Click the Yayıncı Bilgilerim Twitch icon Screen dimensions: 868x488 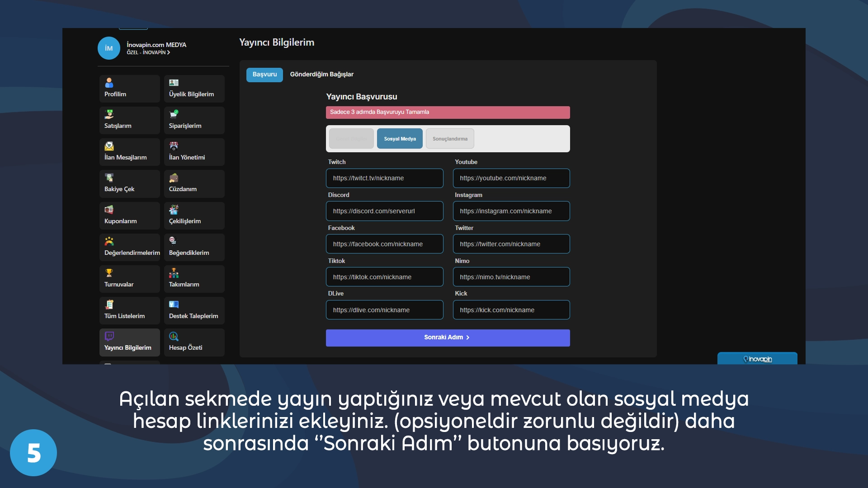[x=108, y=336]
